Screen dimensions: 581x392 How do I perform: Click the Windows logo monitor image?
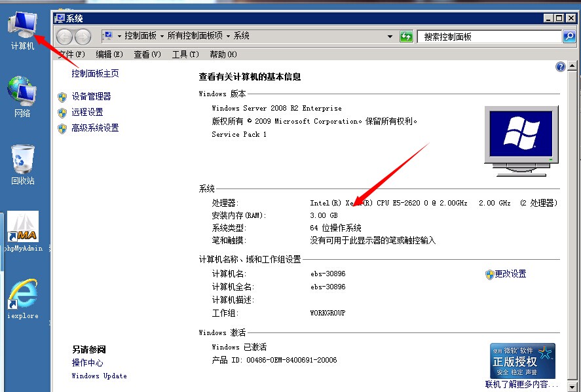[521, 141]
